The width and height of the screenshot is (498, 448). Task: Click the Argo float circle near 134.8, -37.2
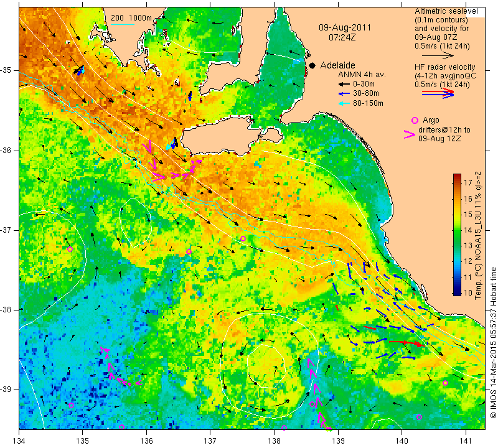coord(70,250)
